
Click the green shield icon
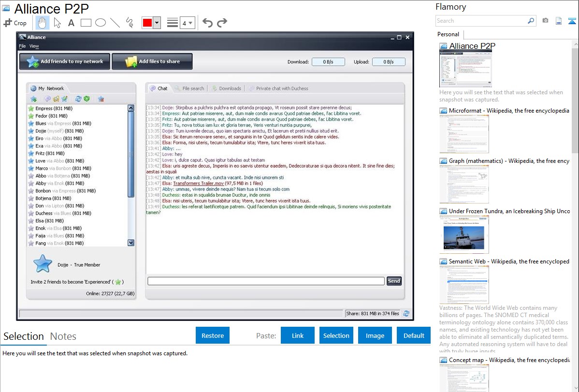click(87, 99)
